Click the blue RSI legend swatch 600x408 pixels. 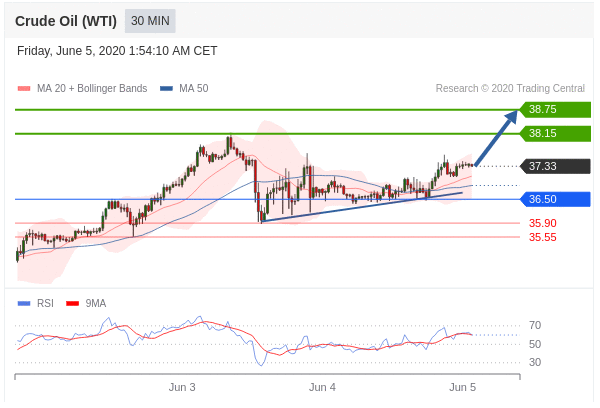[x=24, y=304]
